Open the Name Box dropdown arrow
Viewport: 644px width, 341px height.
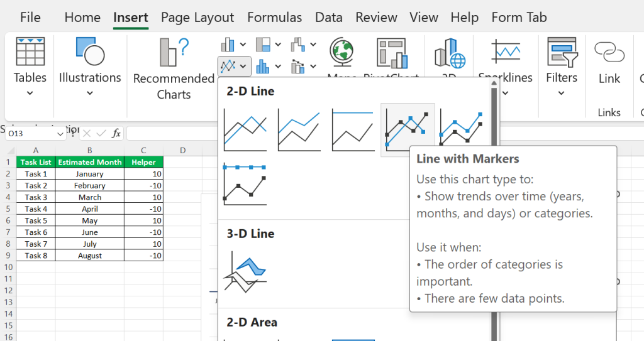pyautogui.click(x=60, y=134)
